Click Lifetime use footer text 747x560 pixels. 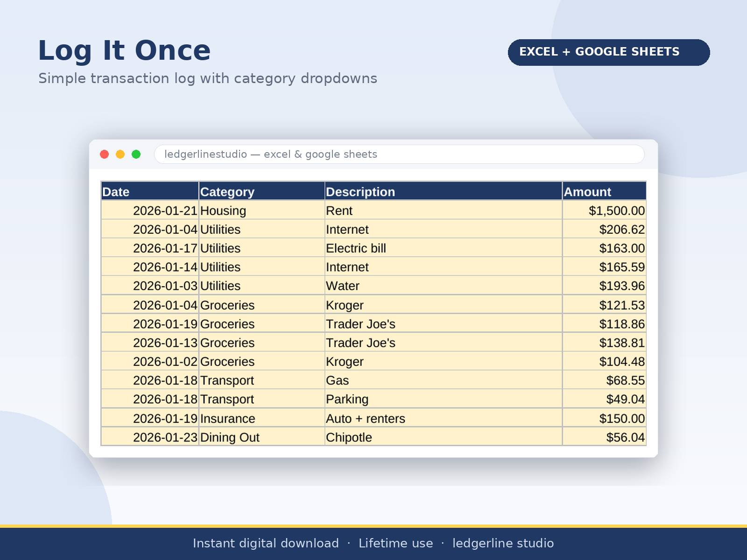pyautogui.click(x=396, y=543)
